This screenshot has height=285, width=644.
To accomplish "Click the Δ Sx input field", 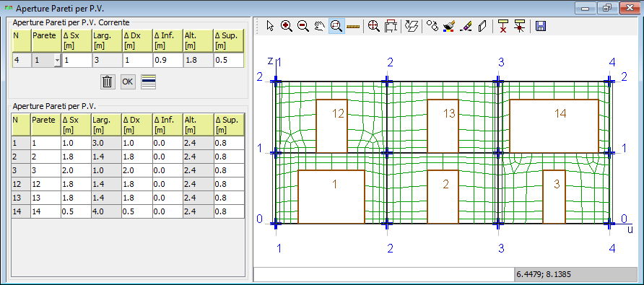I will point(77,61).
